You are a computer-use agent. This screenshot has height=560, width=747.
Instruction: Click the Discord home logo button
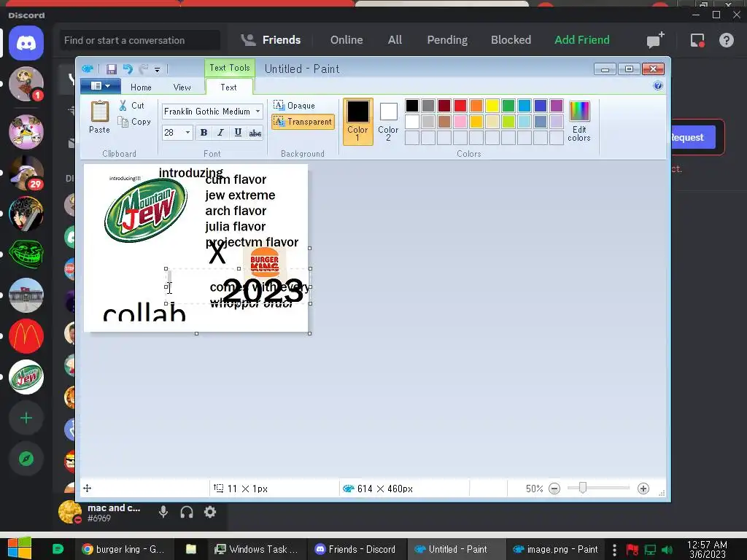coord(26,43)
